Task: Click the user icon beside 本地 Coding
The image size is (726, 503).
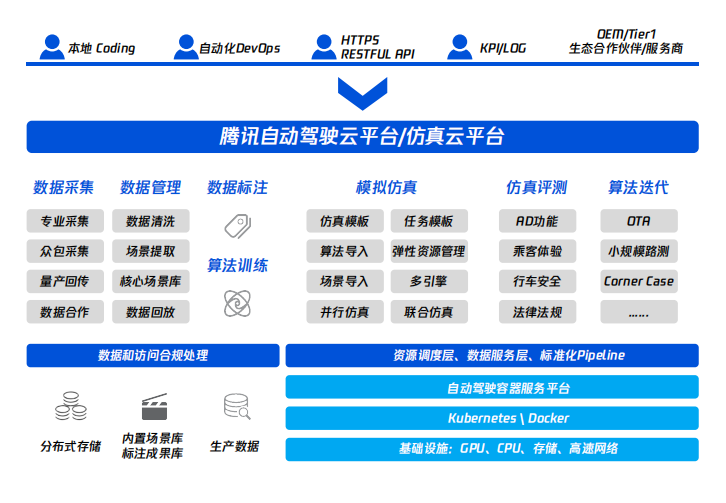Action: 52,47
